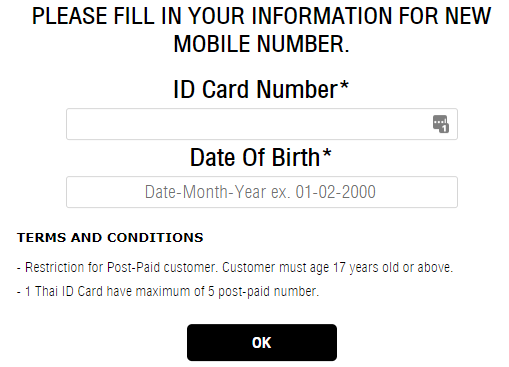The height and width of the screenshot is (367, 509).
Task: Click the autofill icon in ID Card field
Action: [x=441, y=124]
